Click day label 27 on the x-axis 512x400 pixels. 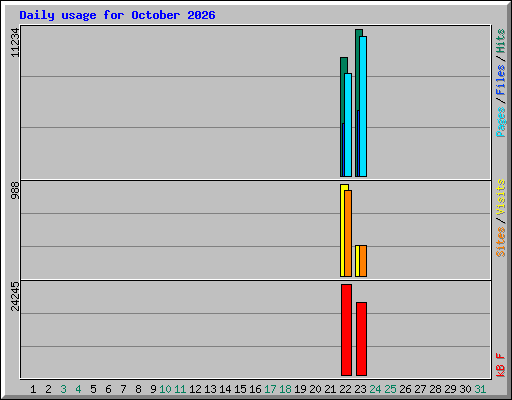pos(420,389)
